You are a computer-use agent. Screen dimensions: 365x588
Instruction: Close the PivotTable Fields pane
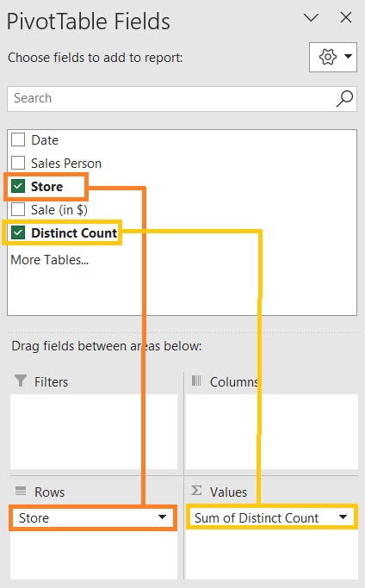point(346,17)
